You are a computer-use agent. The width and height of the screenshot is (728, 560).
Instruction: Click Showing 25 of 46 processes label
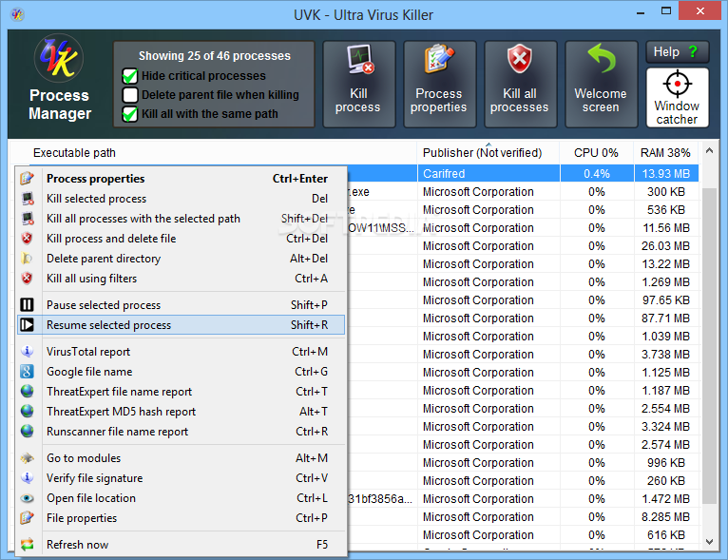[x=215, y=56]
